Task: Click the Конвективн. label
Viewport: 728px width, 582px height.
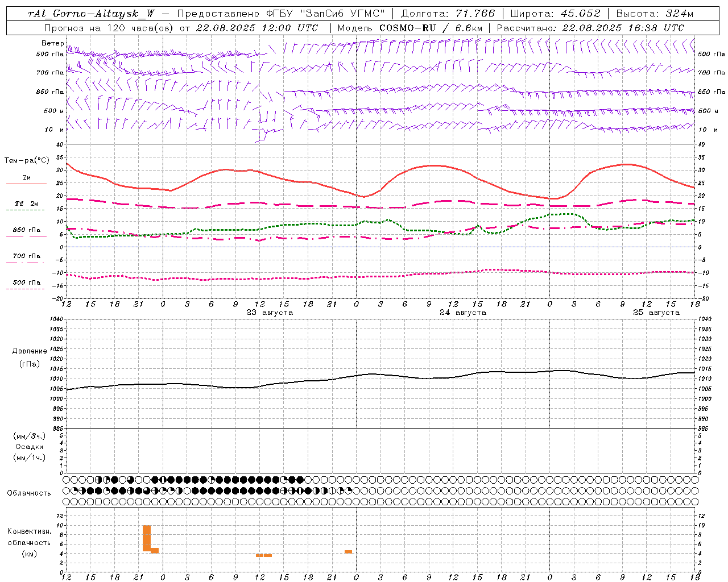Action: tap(30, 531)
